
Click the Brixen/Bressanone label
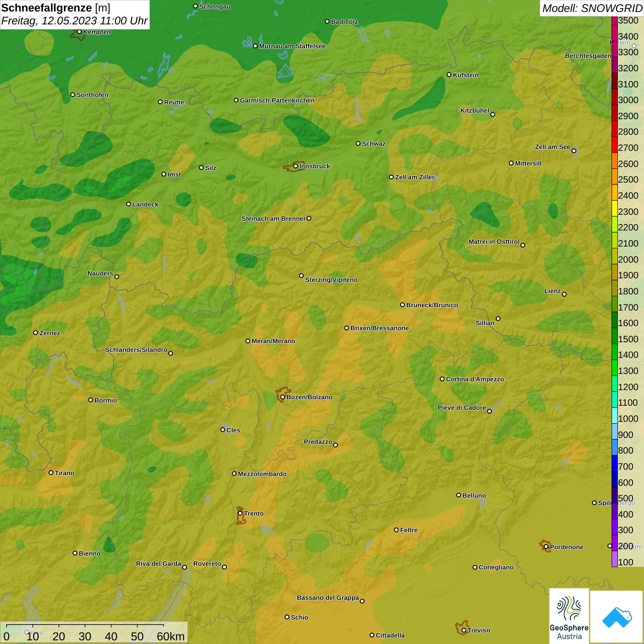point(380,328)
